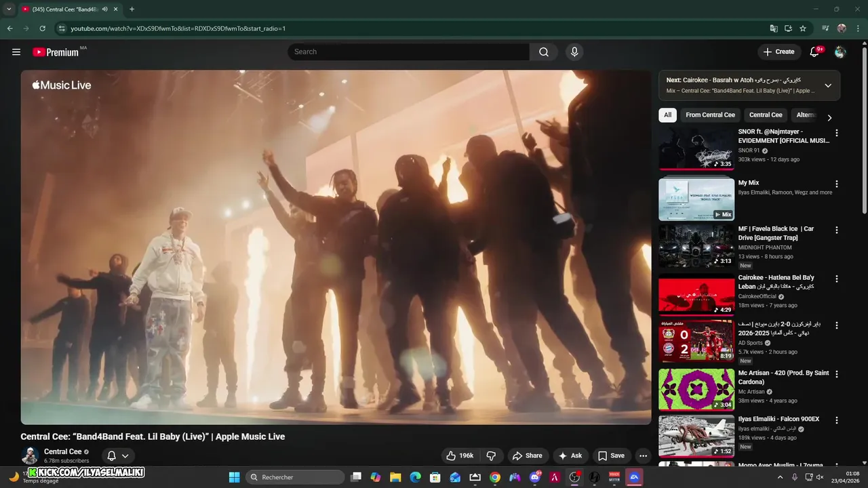This screenshot has width=868, height=488.
Task: Bookmark this page with star icon
Action: (803, 28)
